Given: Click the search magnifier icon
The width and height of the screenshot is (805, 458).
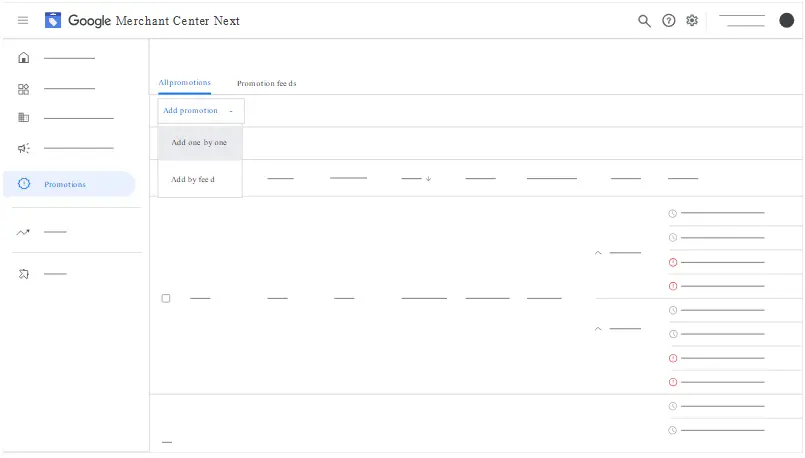Looking at the screenshot, I should [x=644, y=20].
